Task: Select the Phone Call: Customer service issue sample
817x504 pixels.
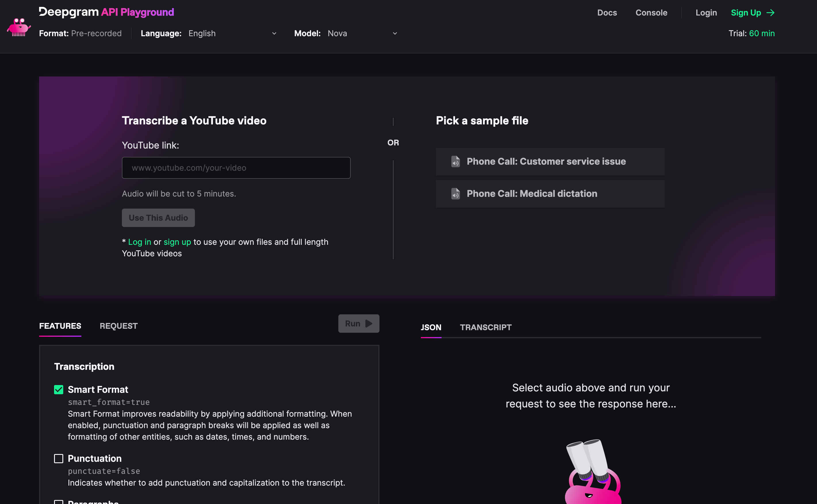Action: (x=550, y=162)
